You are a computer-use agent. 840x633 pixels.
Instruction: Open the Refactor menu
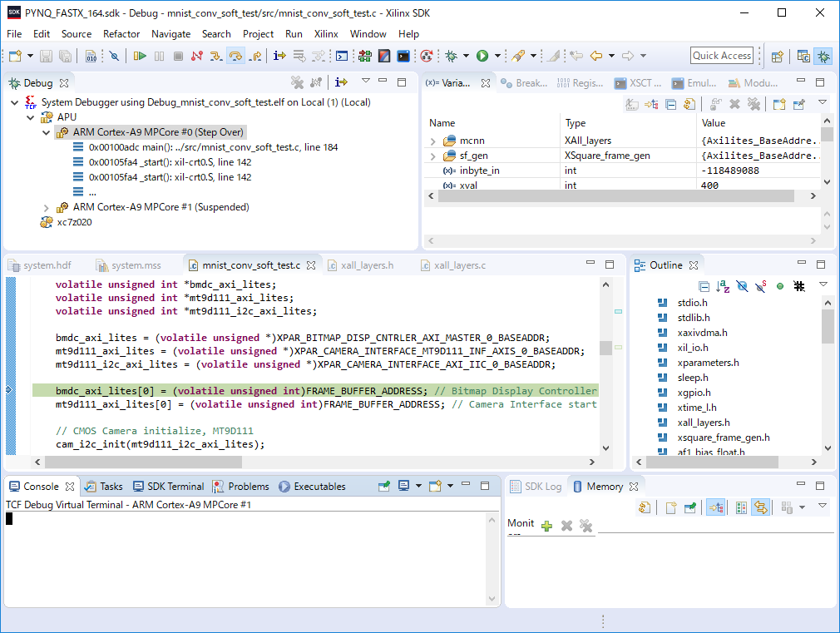tap(121, 34)
